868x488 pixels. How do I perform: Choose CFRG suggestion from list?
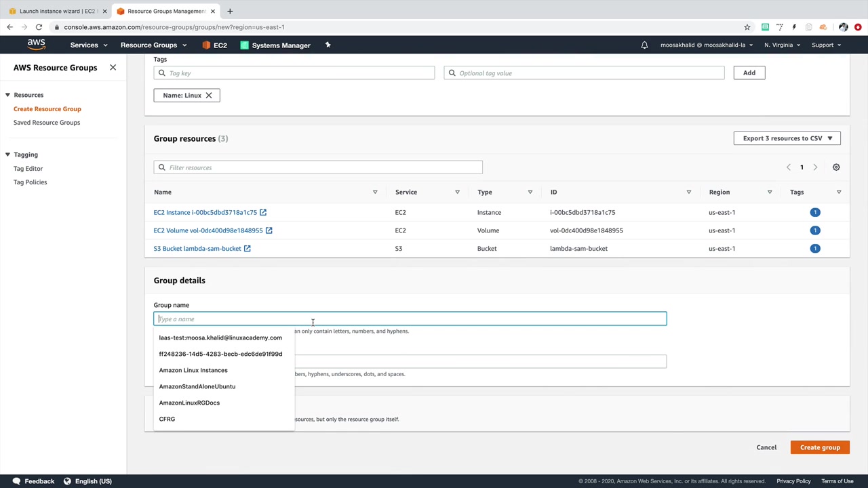167,419
